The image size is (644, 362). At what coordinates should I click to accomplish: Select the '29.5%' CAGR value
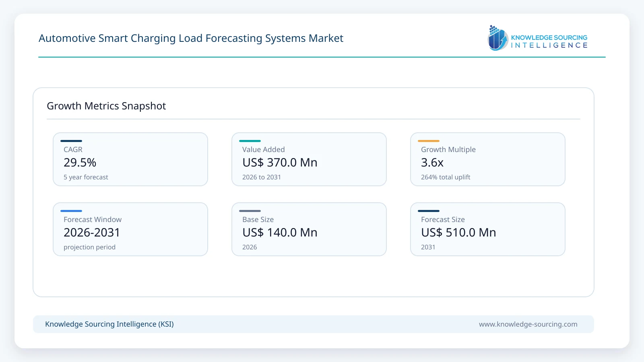pyautogui.click(x=80, y=162)
